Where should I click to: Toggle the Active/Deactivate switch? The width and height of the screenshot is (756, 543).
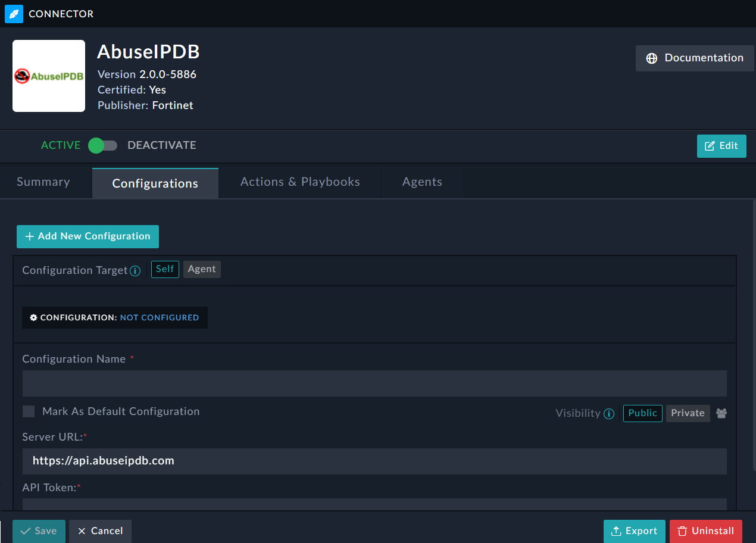pyautogui.click(x=102, y=145)
